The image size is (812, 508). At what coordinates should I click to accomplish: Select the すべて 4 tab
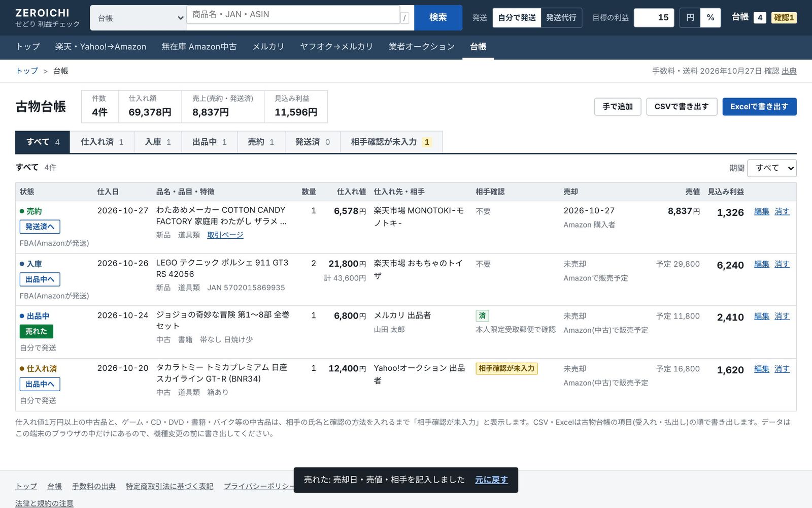43,142
